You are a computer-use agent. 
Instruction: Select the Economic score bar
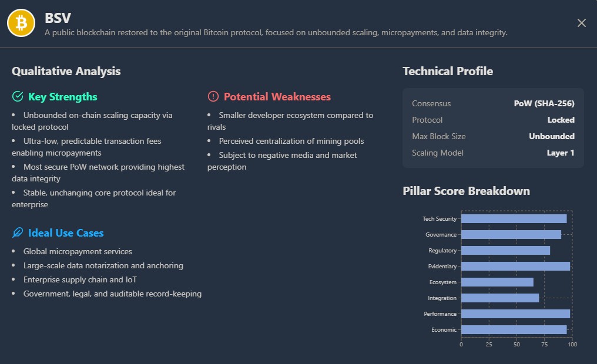(514, 330)
